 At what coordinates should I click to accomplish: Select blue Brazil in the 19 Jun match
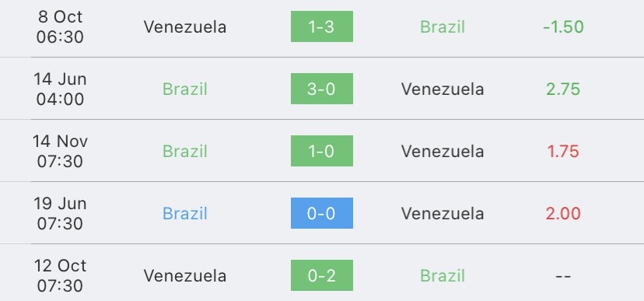185,214
